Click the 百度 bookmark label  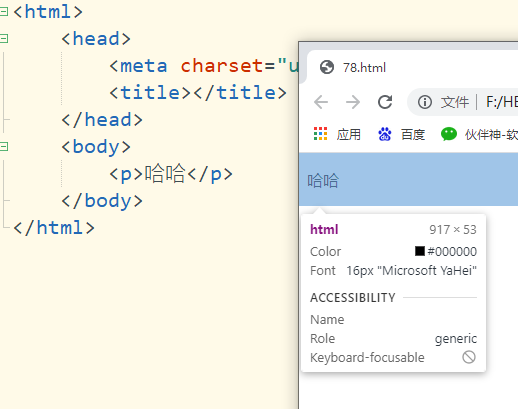click(413, 135)
